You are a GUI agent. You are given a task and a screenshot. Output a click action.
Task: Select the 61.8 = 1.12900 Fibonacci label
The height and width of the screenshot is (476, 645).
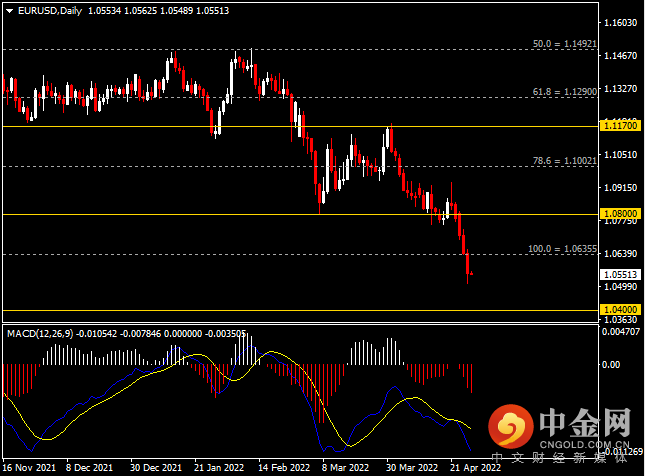[564, 92]
